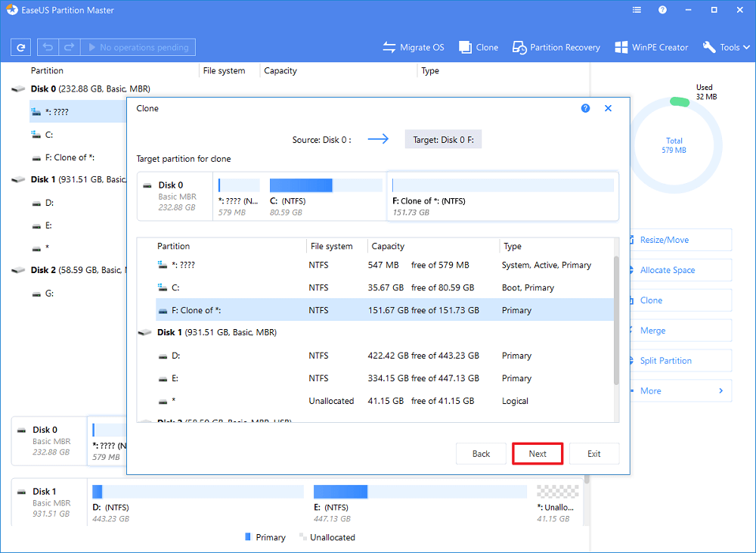Select the C: NTFS row in the dialog list

[384, 287]
